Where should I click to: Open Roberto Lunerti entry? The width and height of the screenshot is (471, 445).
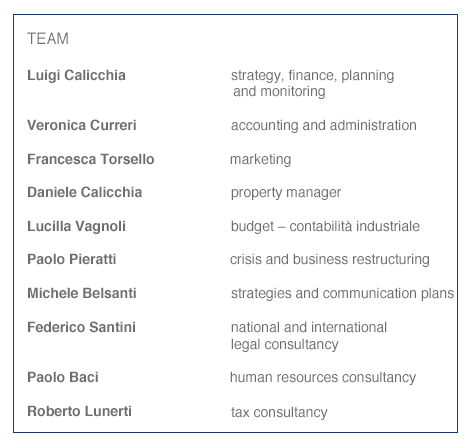click(x=79, y=411)
